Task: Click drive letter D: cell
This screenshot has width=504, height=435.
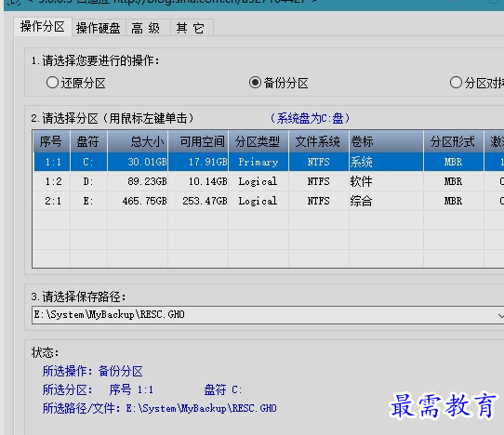Action: coord(88,181)
